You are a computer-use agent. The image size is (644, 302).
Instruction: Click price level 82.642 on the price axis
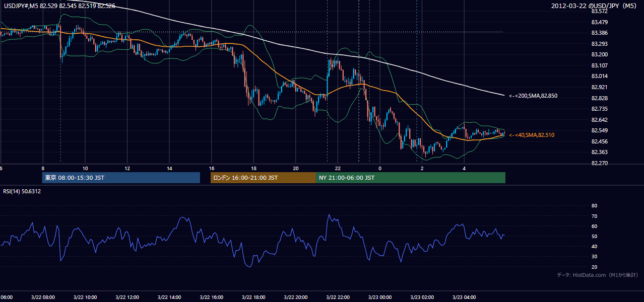599,120
